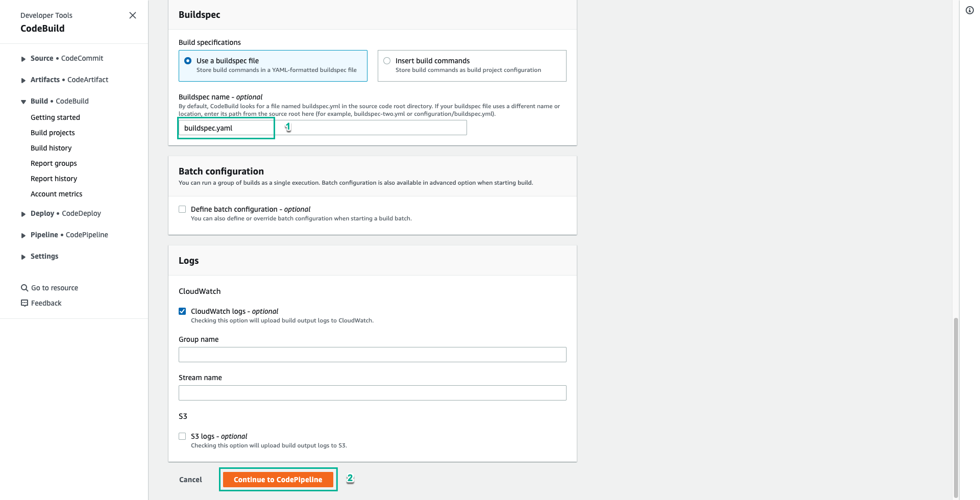The image size is (980, 500).
Task: Click the Build CodeBuild label
Action: pos(60,101)
